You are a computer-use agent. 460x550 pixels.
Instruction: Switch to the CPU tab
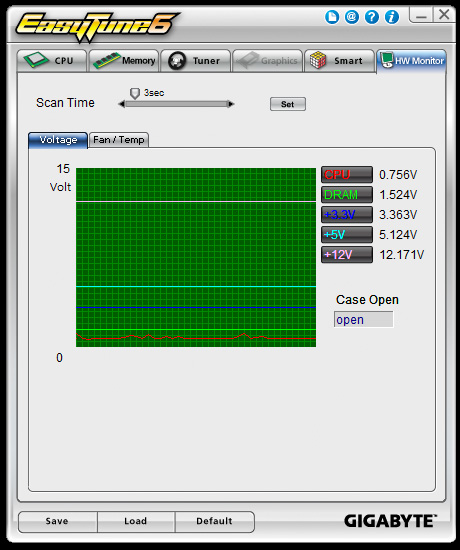pyautogui.click(x=52, y=61)
